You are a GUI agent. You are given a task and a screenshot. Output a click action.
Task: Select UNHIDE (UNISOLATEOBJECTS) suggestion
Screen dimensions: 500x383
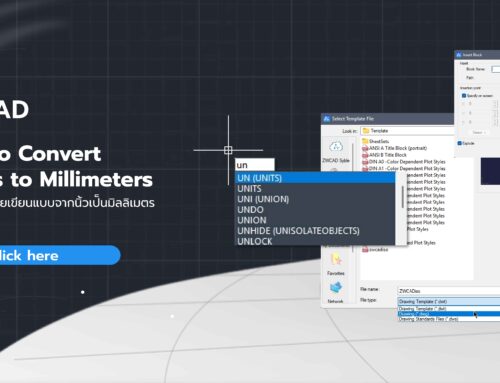tap(315, 231)
